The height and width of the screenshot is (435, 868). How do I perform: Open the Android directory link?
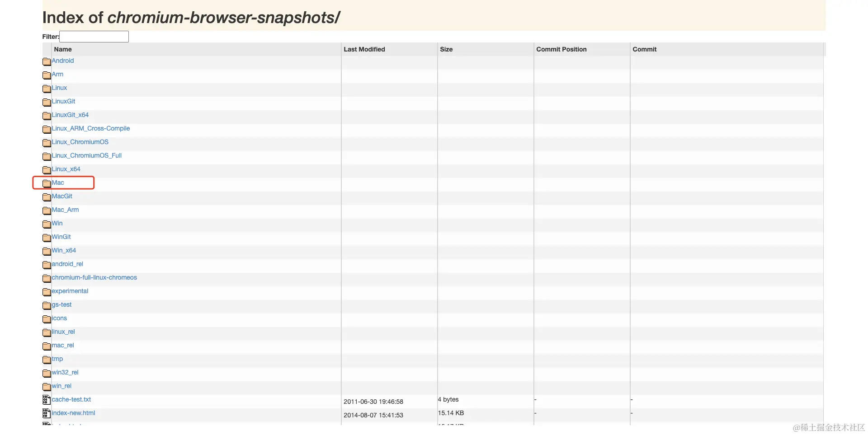63,61
